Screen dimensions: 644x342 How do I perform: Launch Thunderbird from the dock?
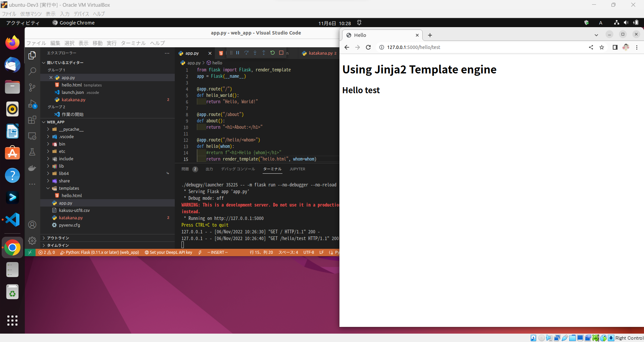(x=12, y=65)
